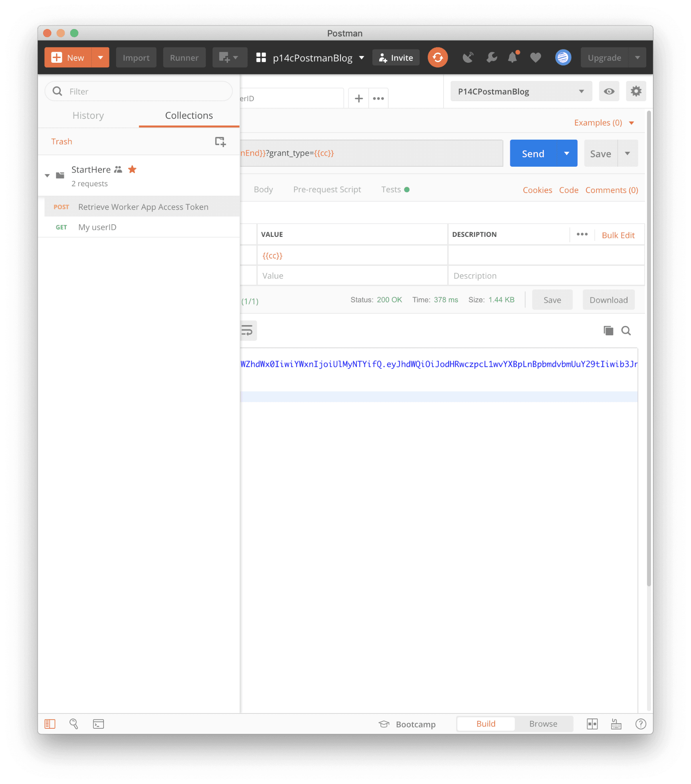
Task: Open the Cookies link
Action: pos(537,190)
